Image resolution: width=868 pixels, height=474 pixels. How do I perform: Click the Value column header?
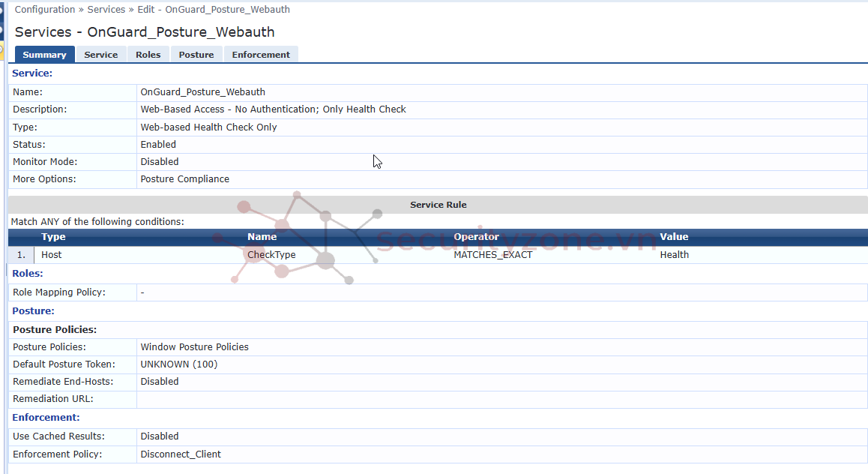(x=674, y=237)
